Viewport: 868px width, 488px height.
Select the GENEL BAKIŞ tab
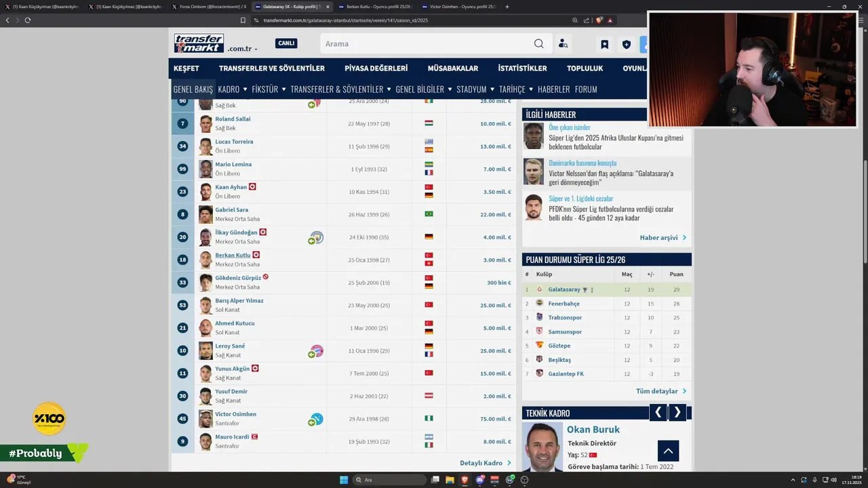[193, 89]
